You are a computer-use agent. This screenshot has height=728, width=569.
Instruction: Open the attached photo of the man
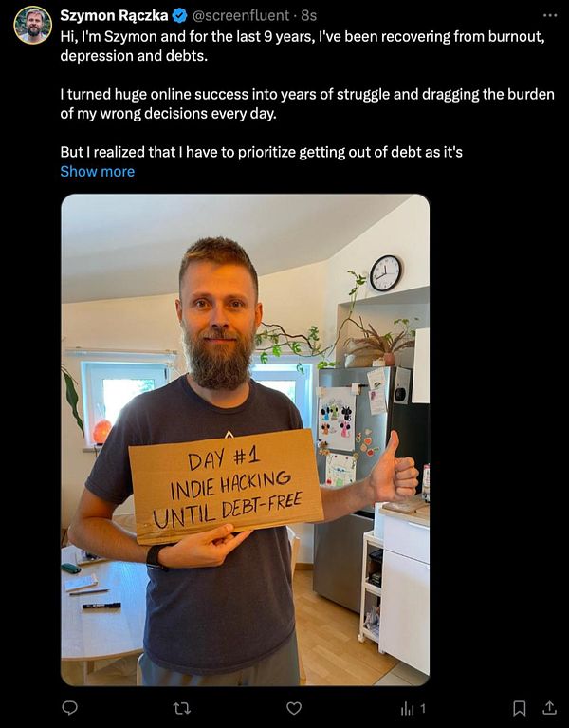246,439
